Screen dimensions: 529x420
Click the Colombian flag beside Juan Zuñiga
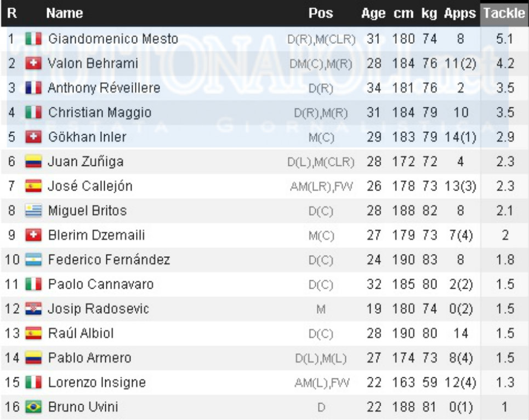point(33,162)
